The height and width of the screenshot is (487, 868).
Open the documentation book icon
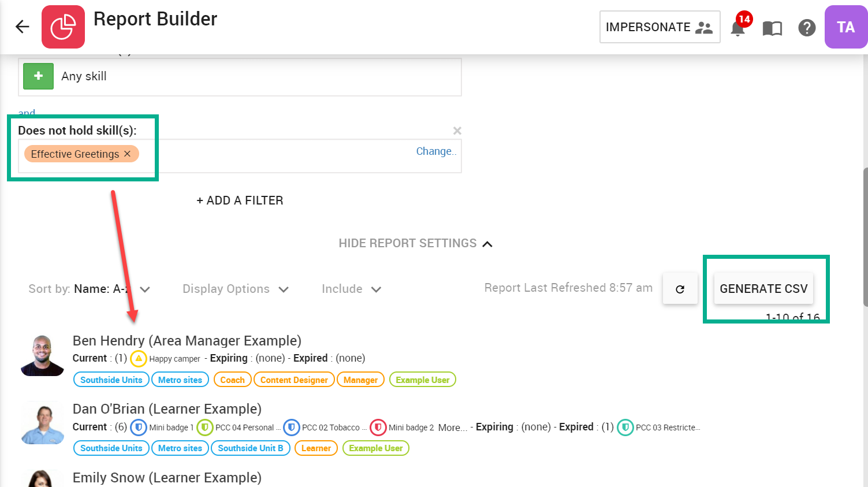click(x=772, y=28)
